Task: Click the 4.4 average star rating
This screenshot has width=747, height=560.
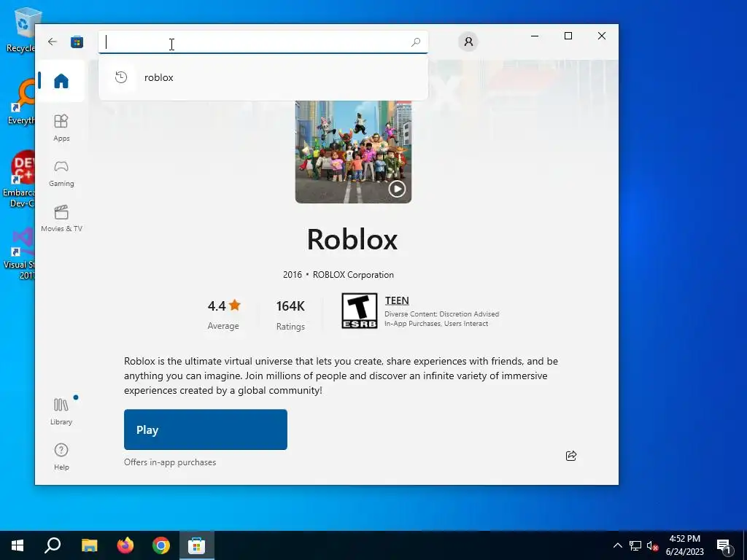Action: click(x=223, y=314)
